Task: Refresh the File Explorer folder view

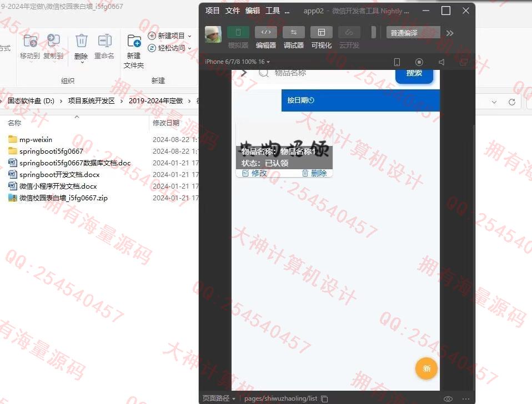Action: click(x=512, y=102)
